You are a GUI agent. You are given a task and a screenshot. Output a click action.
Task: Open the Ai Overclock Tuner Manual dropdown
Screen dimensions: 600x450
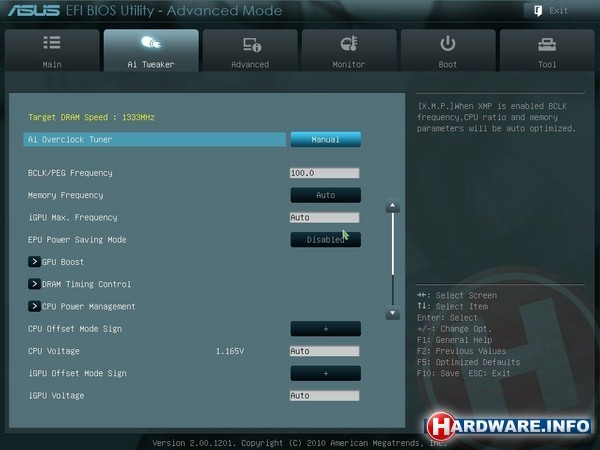326,139
